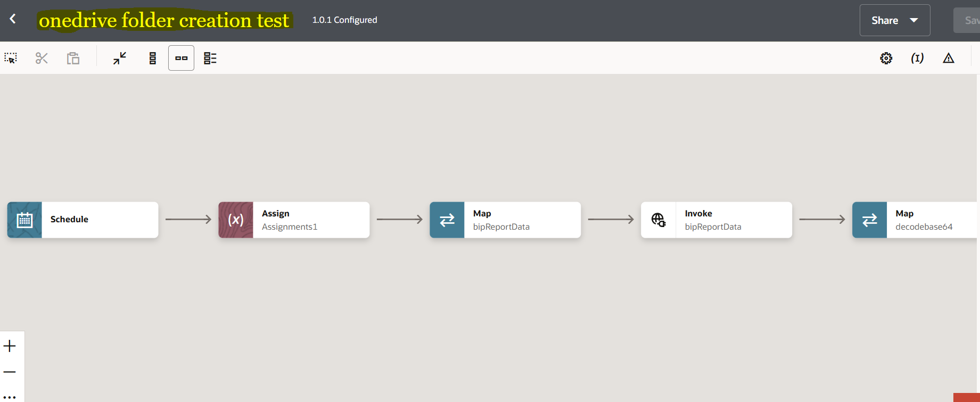This screenshot has width=980, height=402.
Task: Click the Map decodebase64 arrows icon
Action: (870, 220)
